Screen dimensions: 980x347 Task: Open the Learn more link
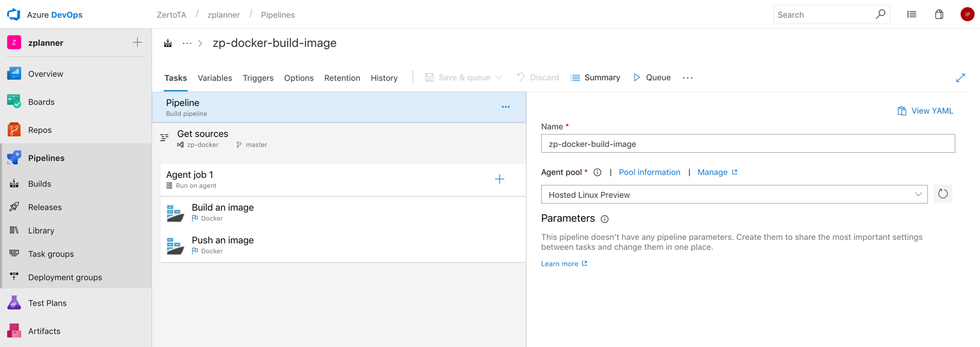point(564,264)
